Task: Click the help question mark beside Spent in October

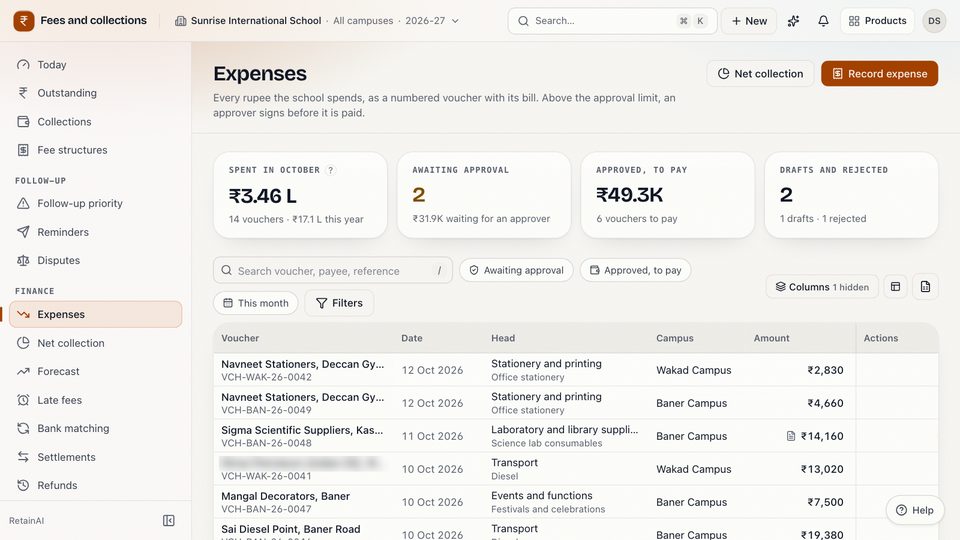Action: point(331,170)
